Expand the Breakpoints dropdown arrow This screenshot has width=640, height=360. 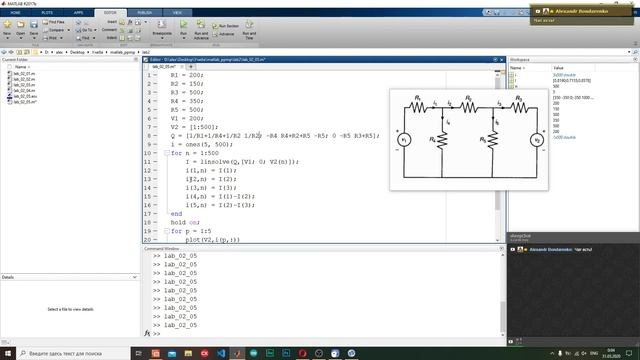click(162, 38)
